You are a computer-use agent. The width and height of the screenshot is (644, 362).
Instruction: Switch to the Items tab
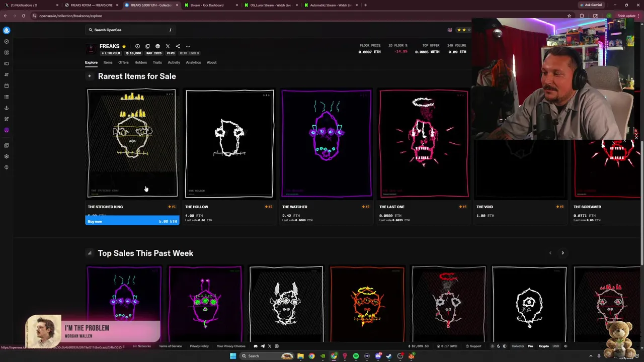click(x=108, y=62)
